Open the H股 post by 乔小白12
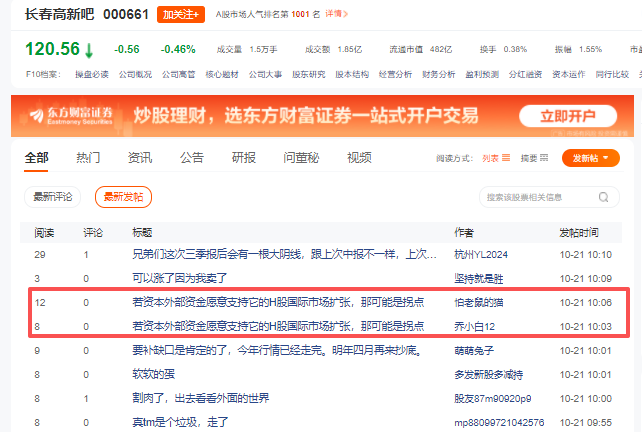Screen dimensions: 642x432 (278, 326)
